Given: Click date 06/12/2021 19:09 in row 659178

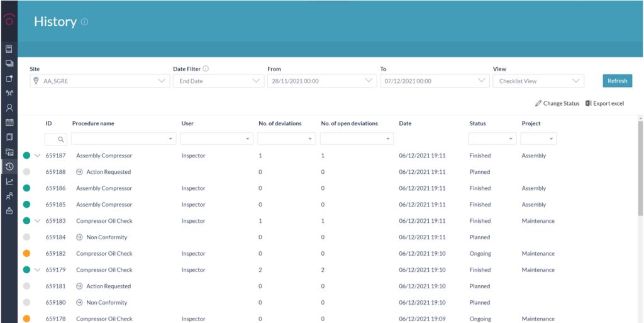Looking at the screenshot, I should coord(422,319).
